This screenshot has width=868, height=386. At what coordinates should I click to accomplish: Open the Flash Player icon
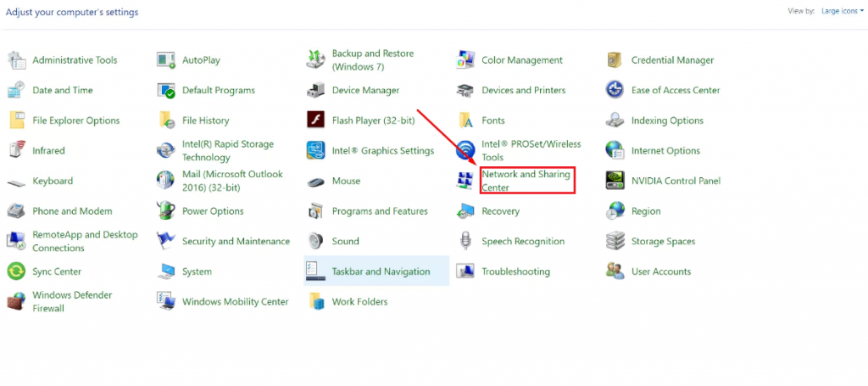point(315,120)
